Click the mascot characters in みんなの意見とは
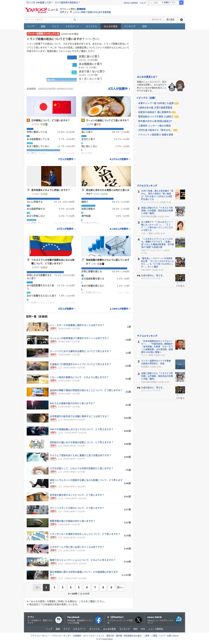209x644 pixels. click(176, 86)
